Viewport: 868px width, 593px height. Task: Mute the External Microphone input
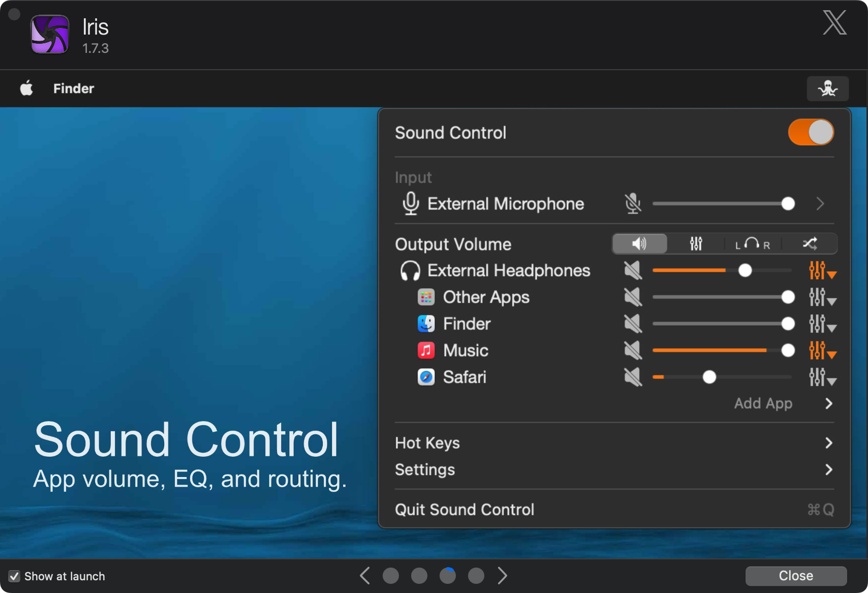tap(633, 204)
